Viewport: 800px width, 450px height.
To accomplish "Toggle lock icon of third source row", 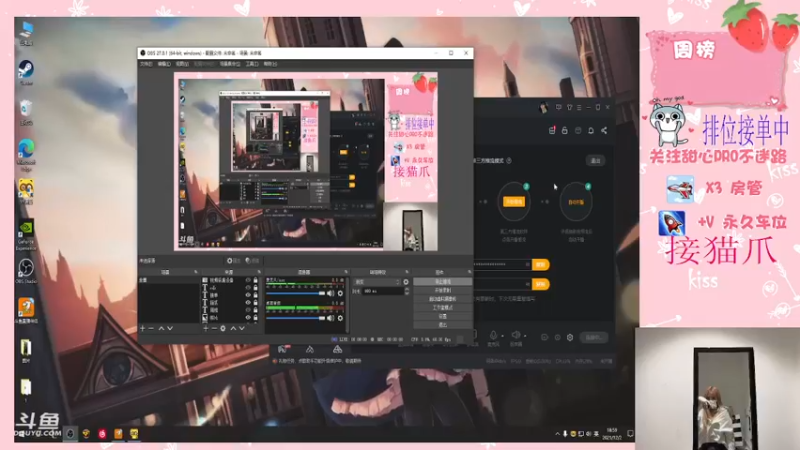I will tap(256, 295).
